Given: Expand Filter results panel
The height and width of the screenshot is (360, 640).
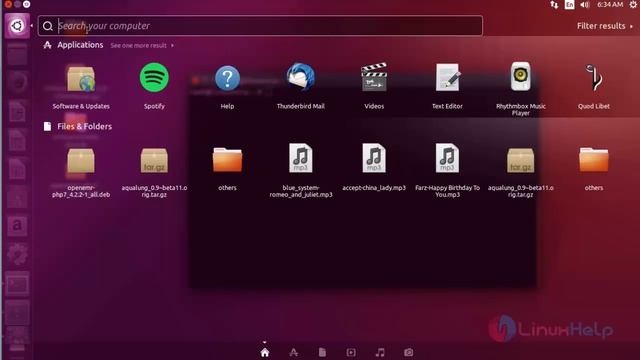Looking at the screenshot, I should (x=604, y=26).
